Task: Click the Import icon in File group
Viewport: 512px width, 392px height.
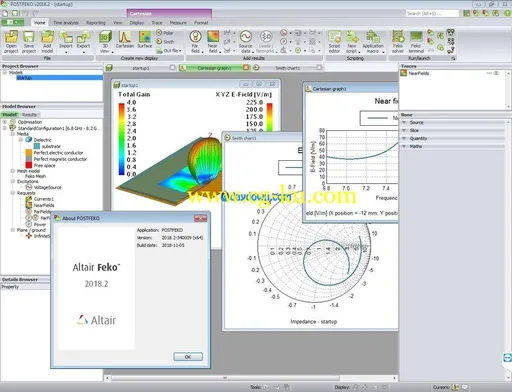Action: click(x=66, y=37)
